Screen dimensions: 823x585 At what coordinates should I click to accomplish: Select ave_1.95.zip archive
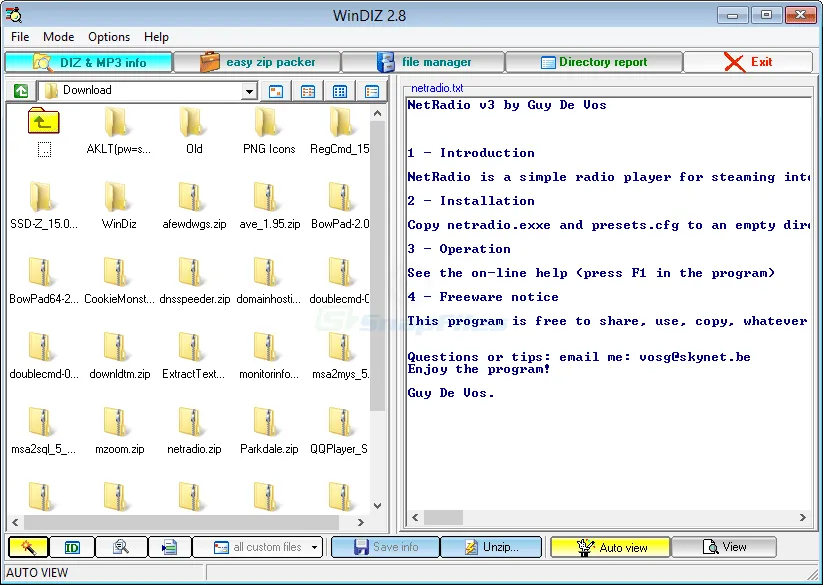coord(269,205)
